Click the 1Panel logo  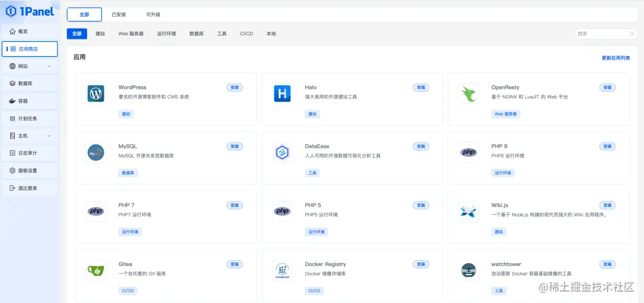click(30, 11)
